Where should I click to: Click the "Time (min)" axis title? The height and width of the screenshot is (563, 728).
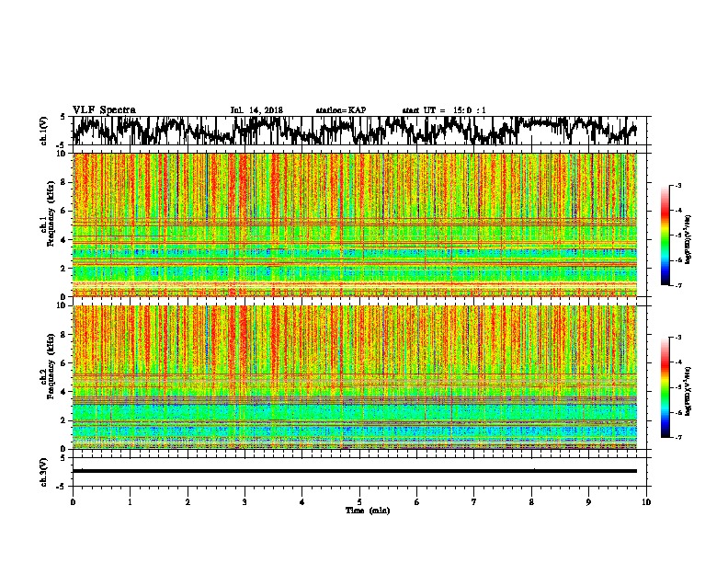point(368,511)
